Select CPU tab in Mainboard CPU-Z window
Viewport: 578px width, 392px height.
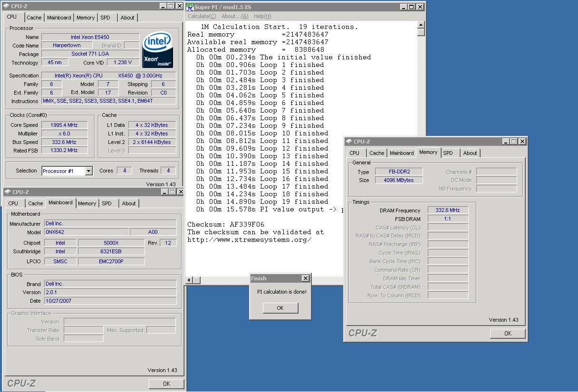(13, 203)
